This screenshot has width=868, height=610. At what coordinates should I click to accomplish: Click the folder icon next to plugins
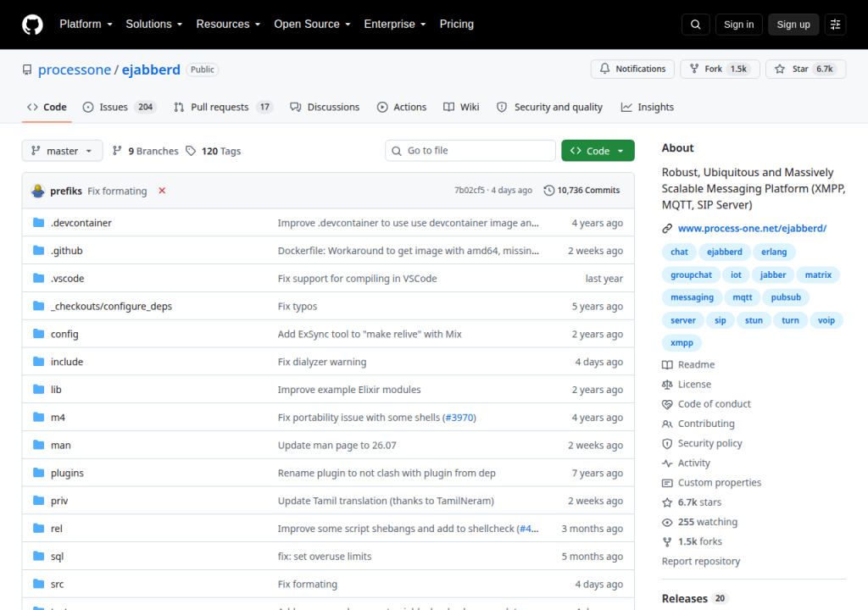click(x=39, y=473)
